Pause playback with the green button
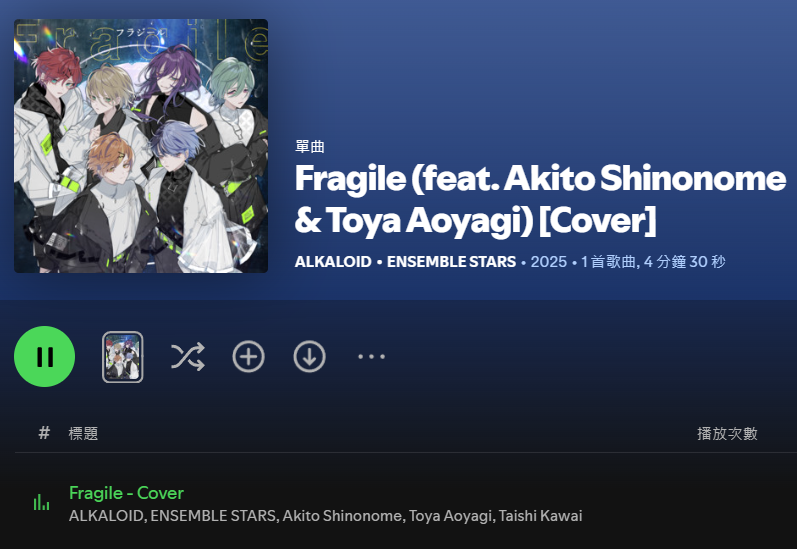This screenshot has width=797, height=549. (x=45, y=356)
